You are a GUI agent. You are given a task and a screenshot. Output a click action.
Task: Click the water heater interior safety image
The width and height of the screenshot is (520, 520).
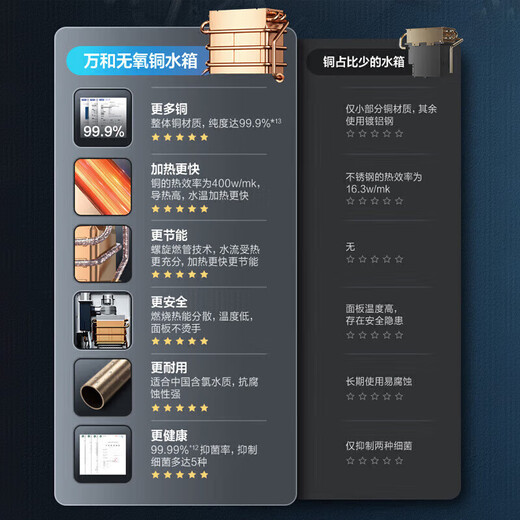[103, 320]
